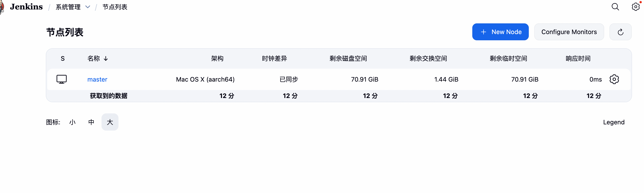Click 系统管理 in the breadcrumb trail
This screenshot has height=193, width=644.
[x=68, y=7]
